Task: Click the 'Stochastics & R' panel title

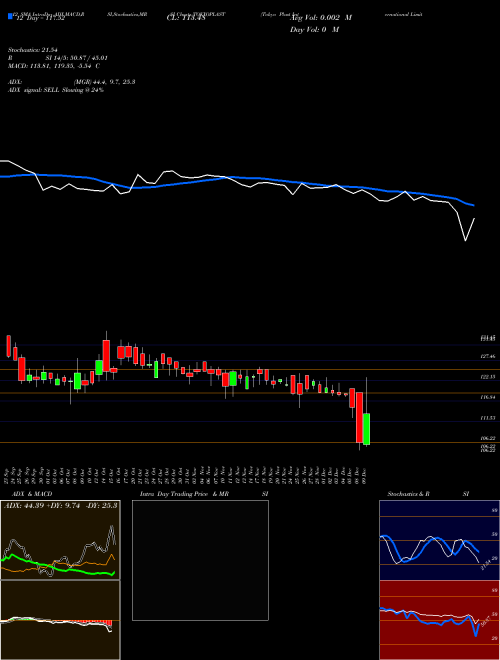Action: click(408, 494)
